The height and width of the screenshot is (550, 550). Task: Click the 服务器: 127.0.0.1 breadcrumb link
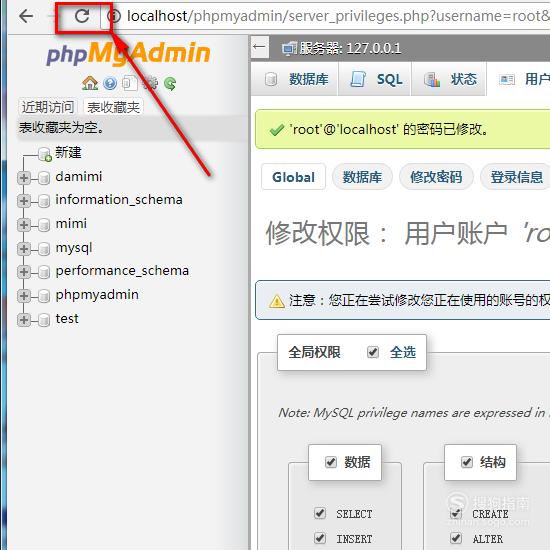[x=350, y=49]
